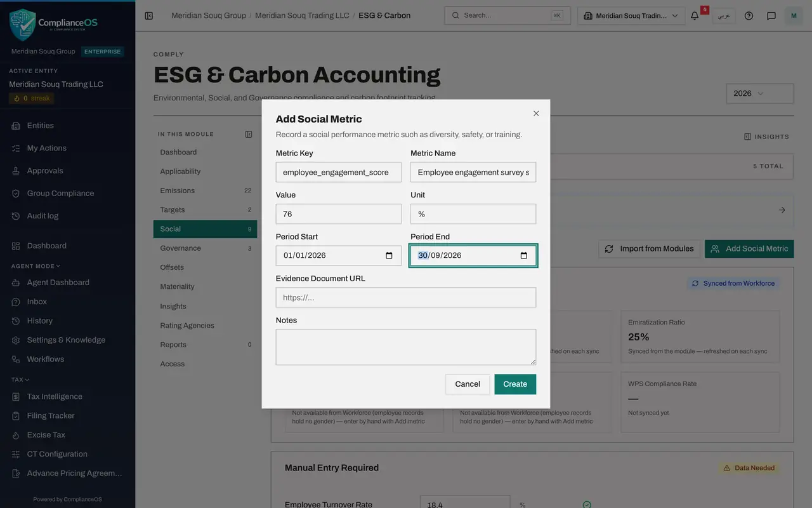
Task: Close the Add Social Metric dialog
Action: 536,114
